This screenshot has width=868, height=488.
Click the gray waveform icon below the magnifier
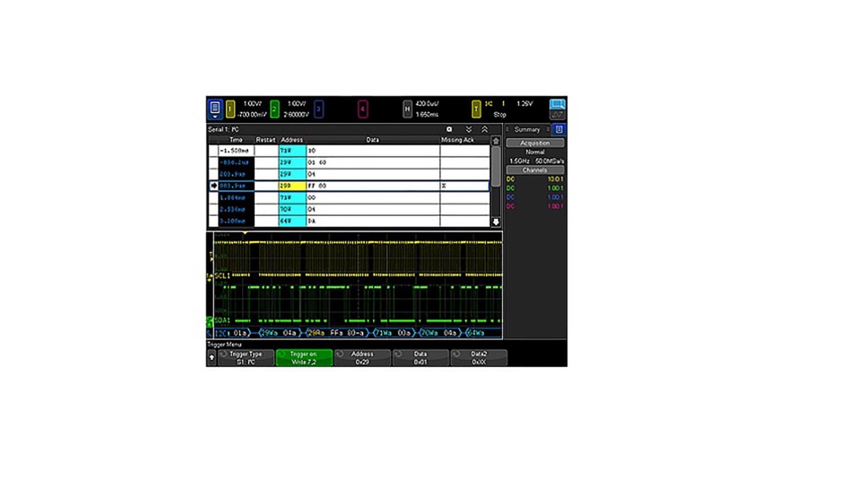click(x=557, y=115)
